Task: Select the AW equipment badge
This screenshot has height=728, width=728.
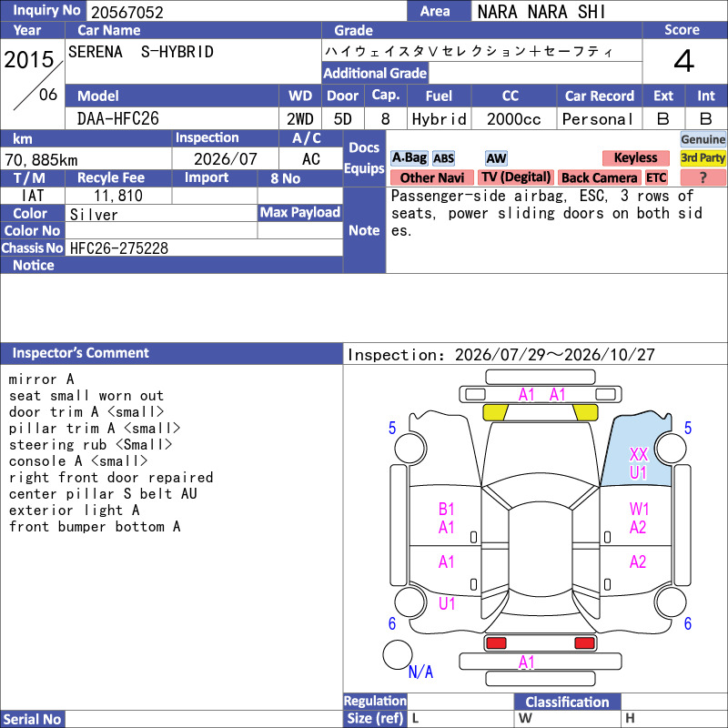Action: (x=496, y=158)
